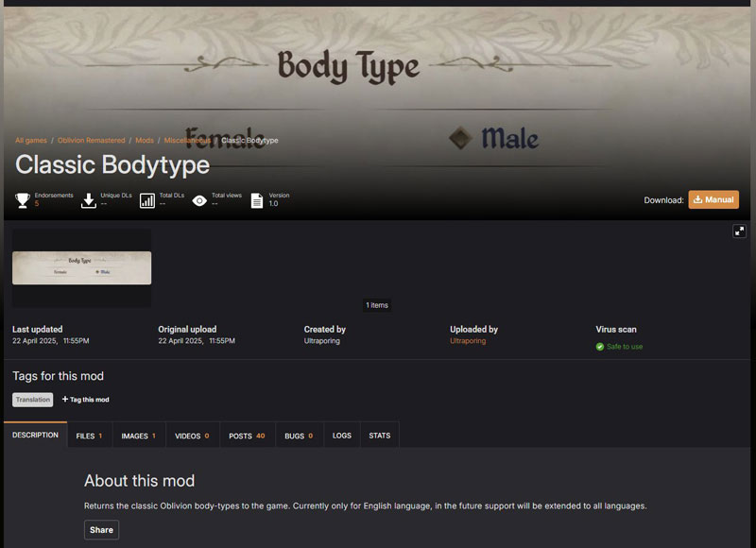Click the Translation tag
This screenshot has height=548, width=756.
(33, 400)
